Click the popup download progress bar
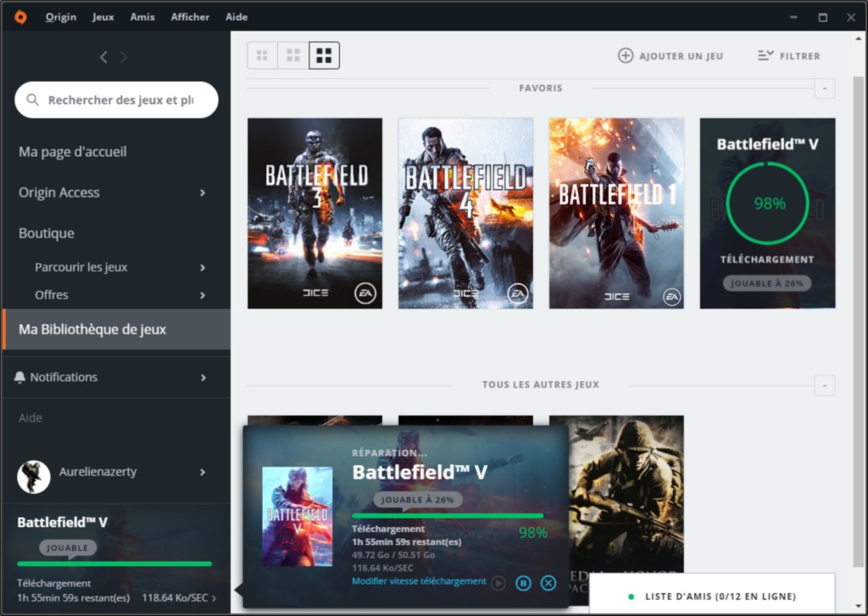Screen dimensions: 868x616 [448, 516]
